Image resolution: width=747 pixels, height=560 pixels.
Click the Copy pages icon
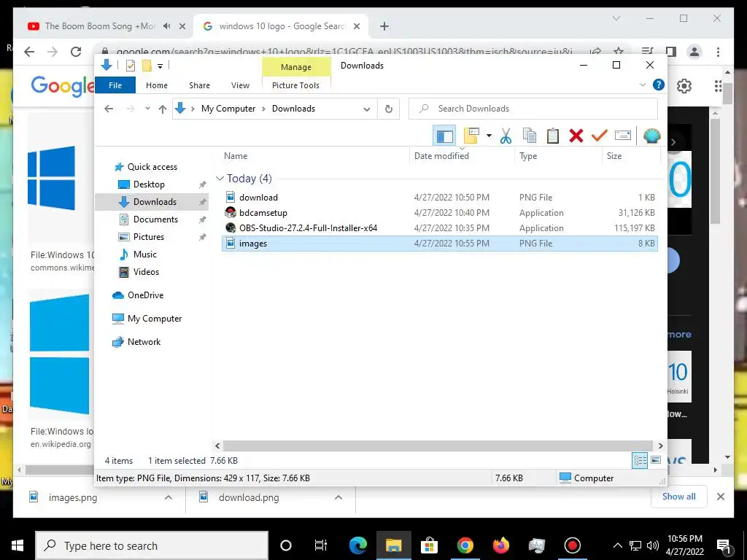point(530,136)
